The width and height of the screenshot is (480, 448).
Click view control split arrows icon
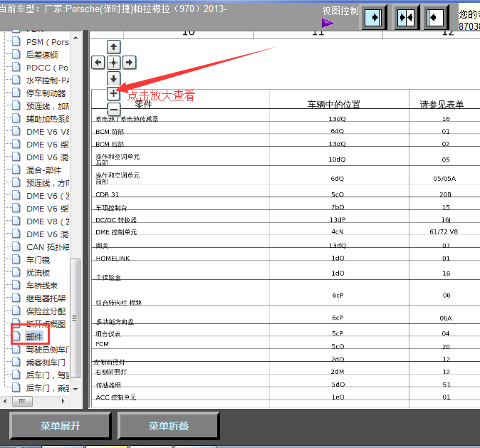click(406, 18)
